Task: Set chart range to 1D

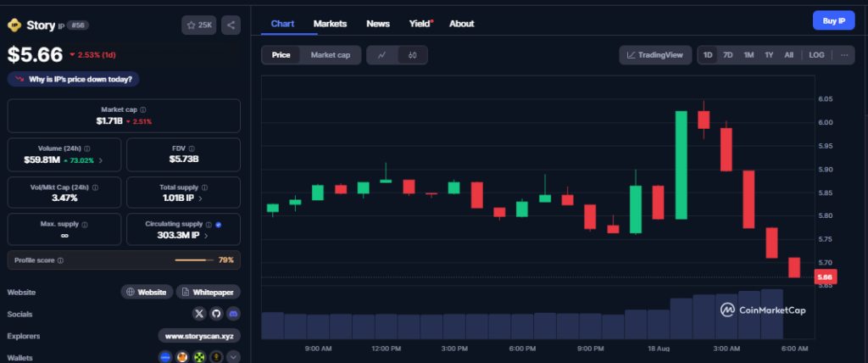Action: (x=708, y=55)
